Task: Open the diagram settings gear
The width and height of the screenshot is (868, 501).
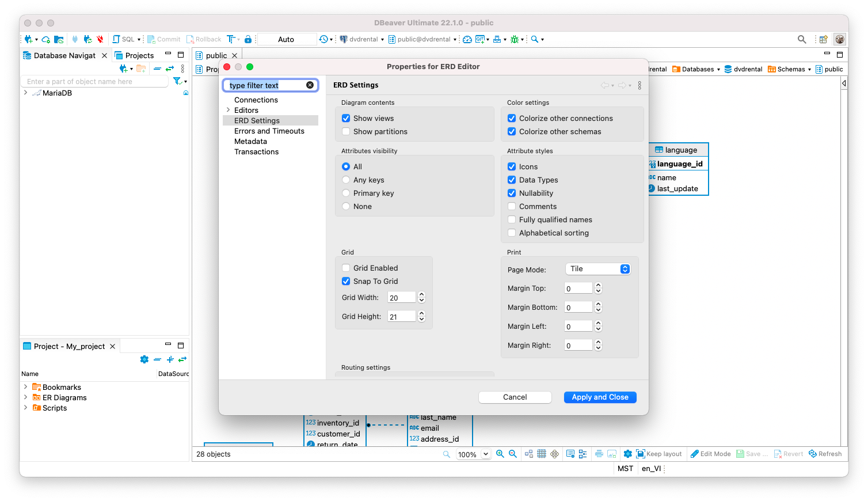Action: click(627, 454)
